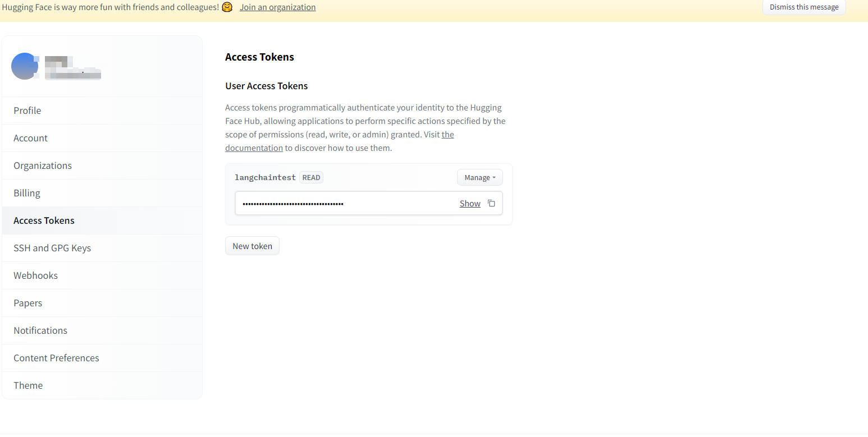Click the hugging face emoji in the banner

pos(227,7)
